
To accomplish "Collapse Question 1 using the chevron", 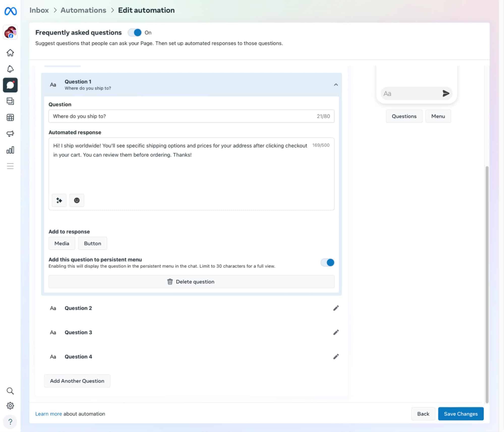I will 336,85.
